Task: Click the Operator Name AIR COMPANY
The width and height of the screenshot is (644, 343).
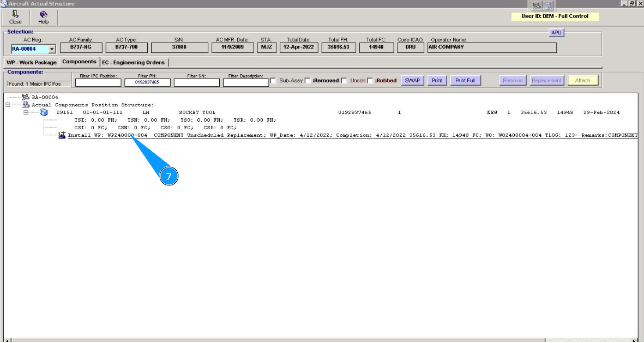Action: (x=492, y=47)
